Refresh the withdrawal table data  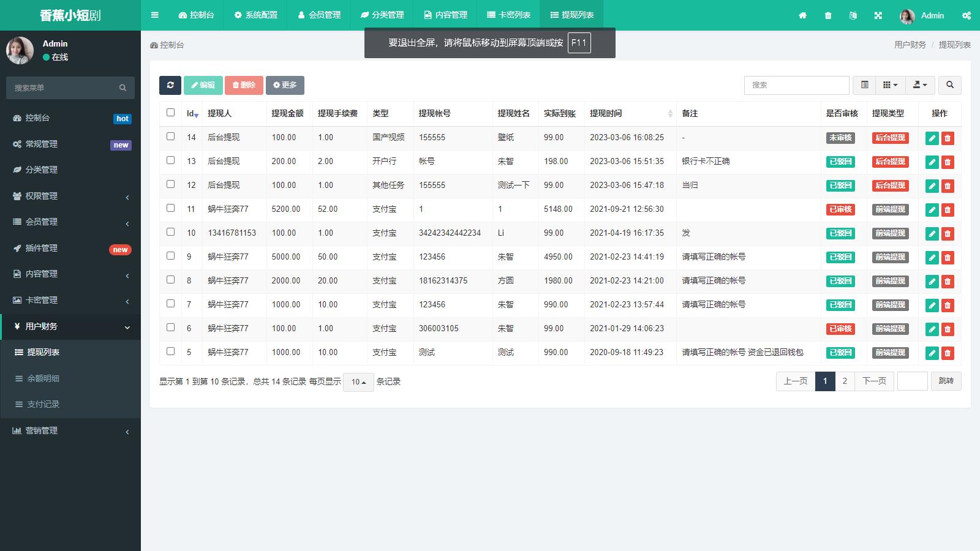click(x=170, y=85)
